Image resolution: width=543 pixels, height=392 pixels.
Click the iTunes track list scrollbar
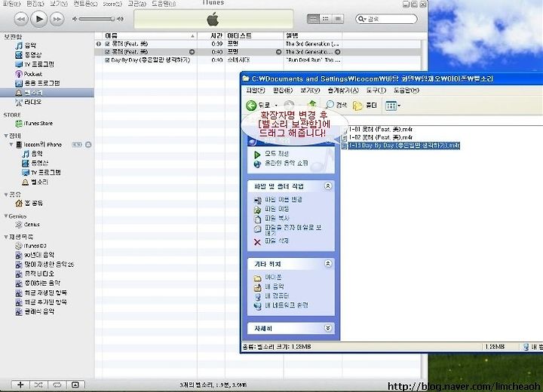coord(424,209)
